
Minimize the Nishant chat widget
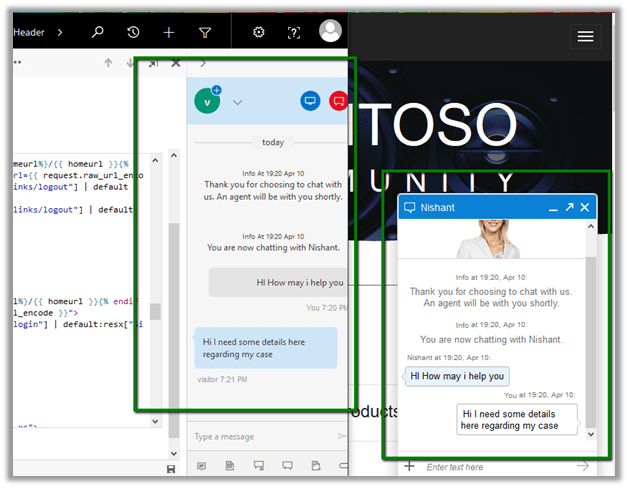click(x=553, y=208)
